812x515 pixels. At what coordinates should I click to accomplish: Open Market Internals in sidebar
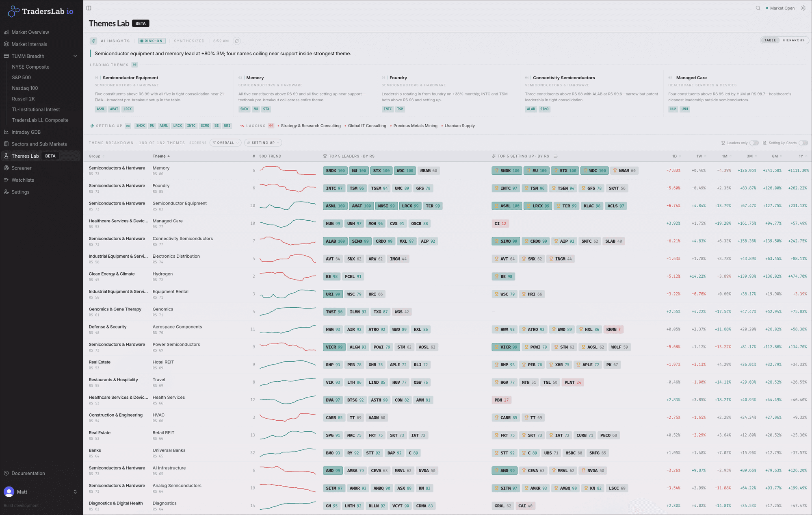(x=29, y=44)
